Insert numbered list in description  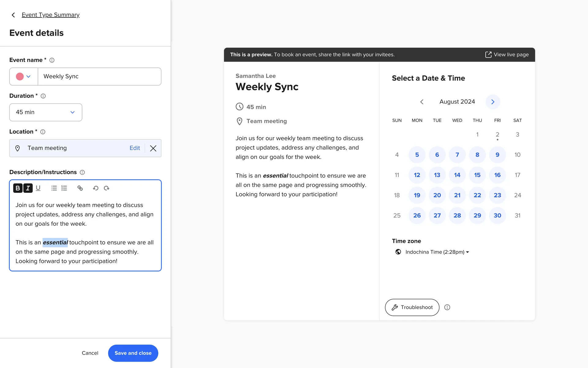coord(64,188)
